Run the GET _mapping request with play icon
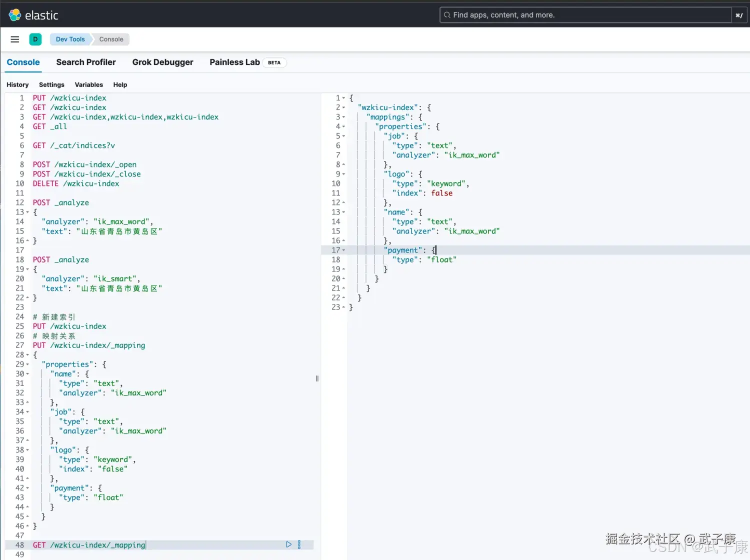This screenshot has width=750, height=560. [288, 544]
